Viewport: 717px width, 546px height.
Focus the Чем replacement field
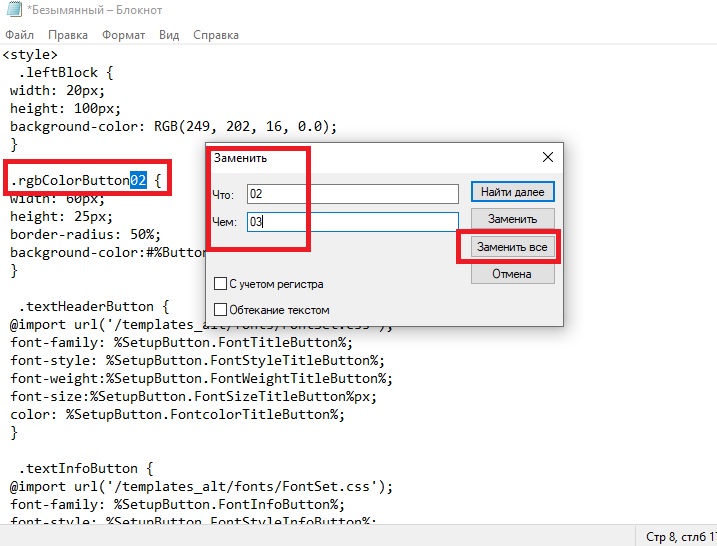353,222
